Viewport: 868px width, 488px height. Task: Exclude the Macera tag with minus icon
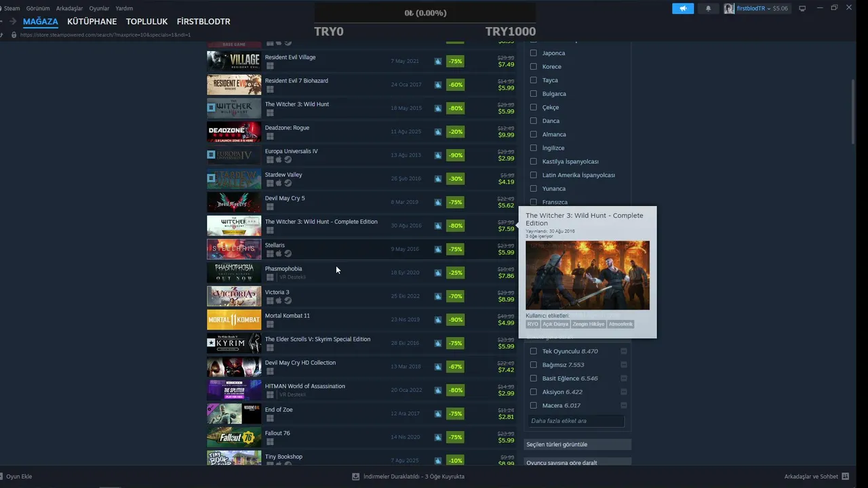tap(624, 405)
